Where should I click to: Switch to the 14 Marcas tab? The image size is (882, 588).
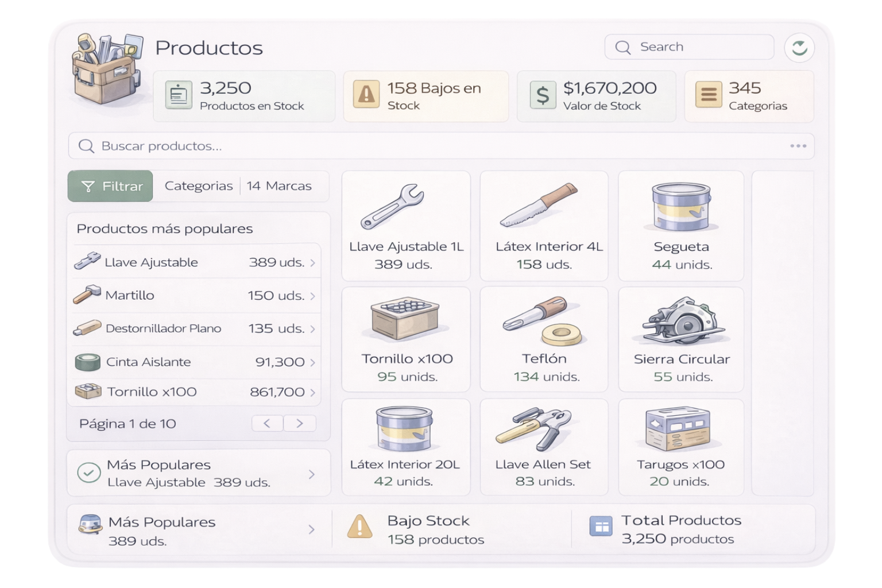pyautogui.click(x=279, y=186)
